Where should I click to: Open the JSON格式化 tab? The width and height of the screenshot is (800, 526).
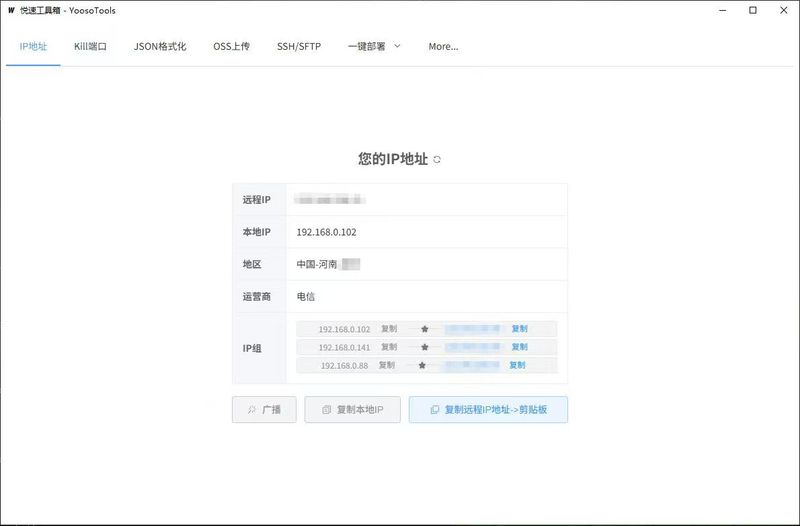click(160, 46)
